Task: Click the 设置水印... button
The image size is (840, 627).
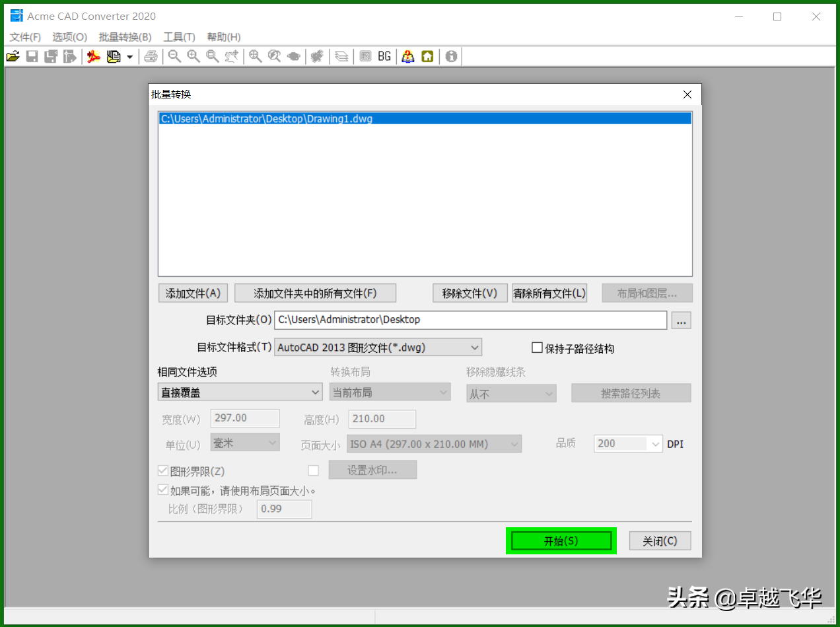Action: coord(372,470)
